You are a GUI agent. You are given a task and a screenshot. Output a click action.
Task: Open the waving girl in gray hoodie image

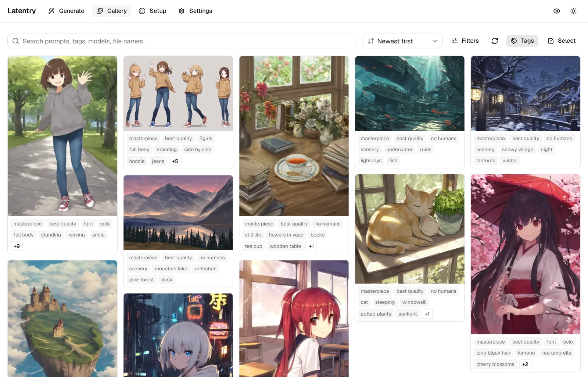click(62, 136)
